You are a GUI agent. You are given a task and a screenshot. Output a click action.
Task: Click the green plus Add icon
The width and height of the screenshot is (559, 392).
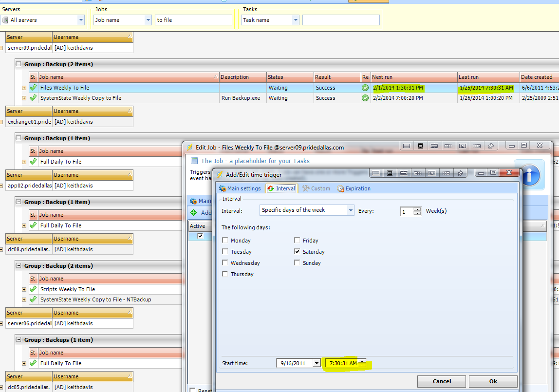[193, 213]
